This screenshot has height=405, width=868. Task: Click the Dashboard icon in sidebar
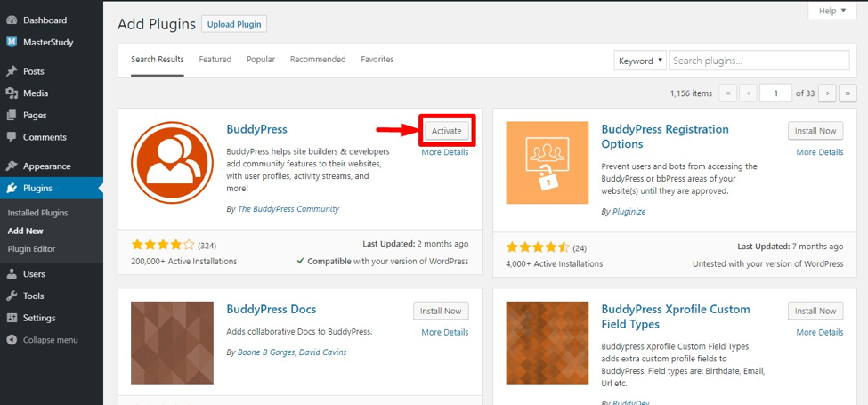pyautogui.click(x=12, y=20)
